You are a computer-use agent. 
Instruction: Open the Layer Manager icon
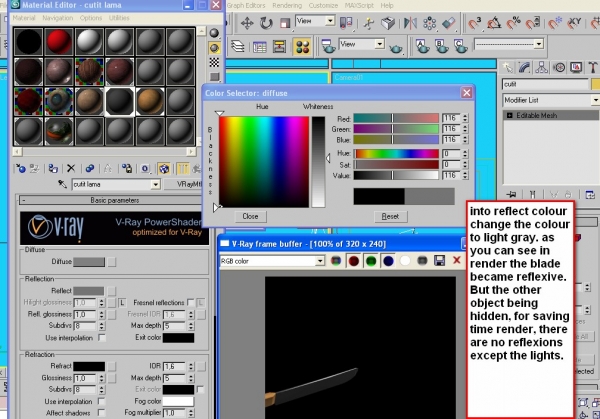[x=238, y=47]
